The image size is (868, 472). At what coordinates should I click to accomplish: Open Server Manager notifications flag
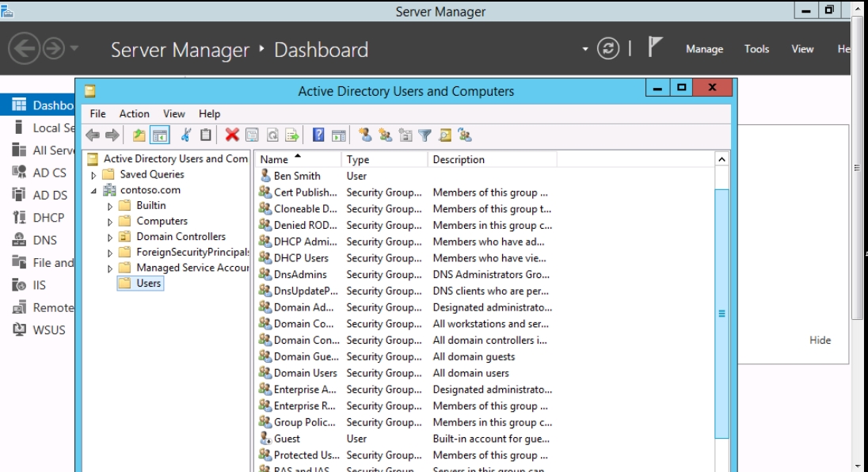click(655, 47)
